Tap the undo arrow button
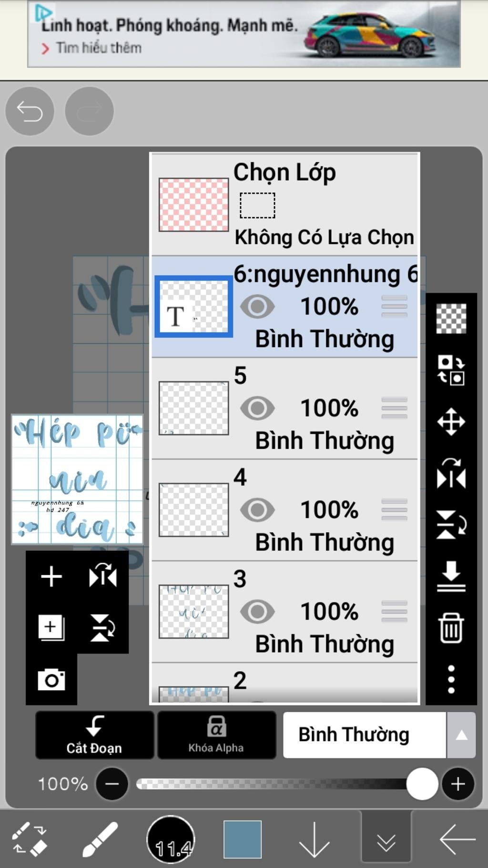This screenshot has width=488, height=868. (x=30, y=112)
